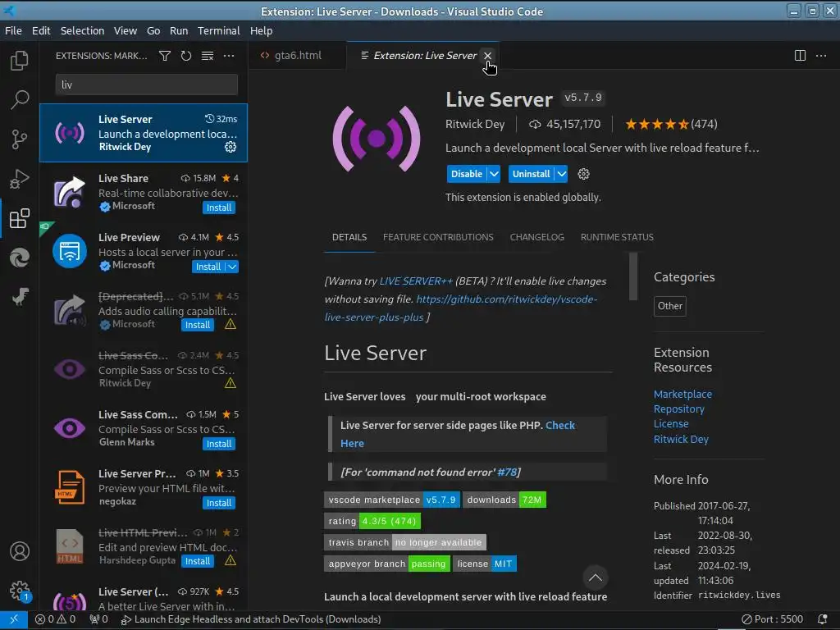Viewport: 840px width, 630px height.
Task: Open the LIVE SERVER++ link
Action: [x=416, y=281]
